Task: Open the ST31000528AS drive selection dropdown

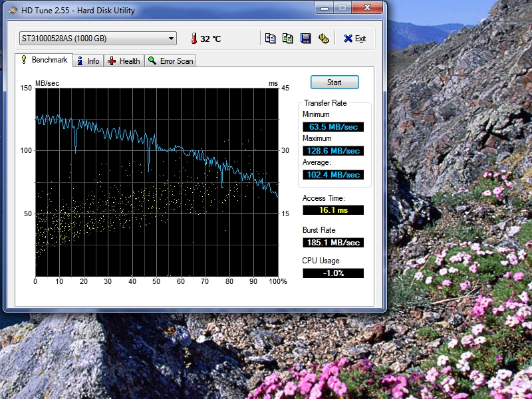Action: point(97,39)
